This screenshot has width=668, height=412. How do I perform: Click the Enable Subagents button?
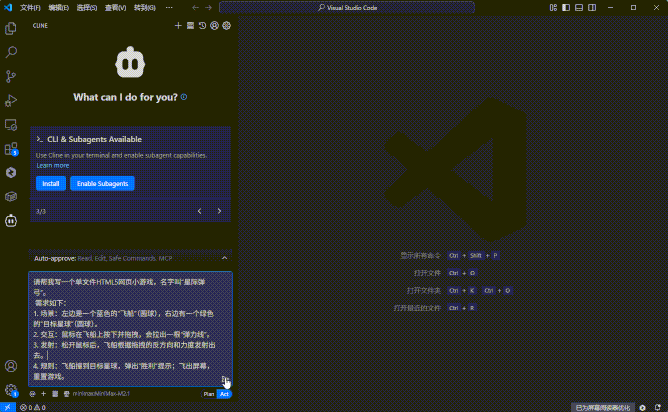pyautogui.click(x=102, y=184)
